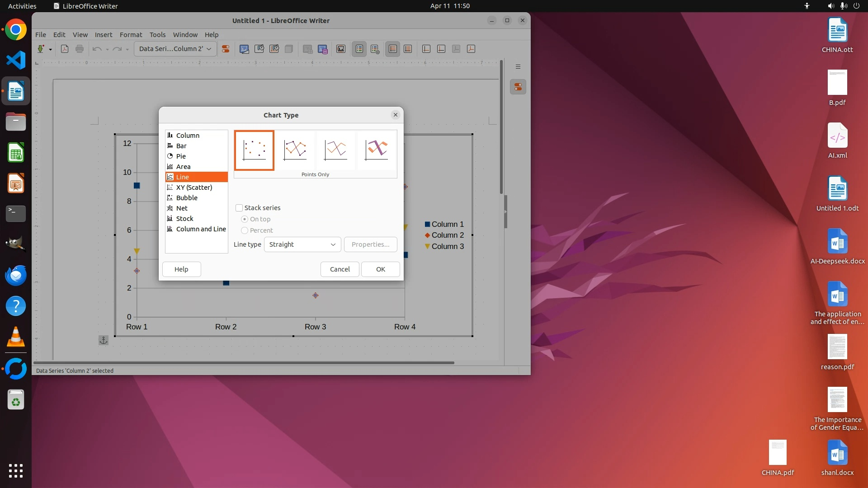Open the Insert menu
Viewport: 868px width, 488px height.
pos(103,34)
